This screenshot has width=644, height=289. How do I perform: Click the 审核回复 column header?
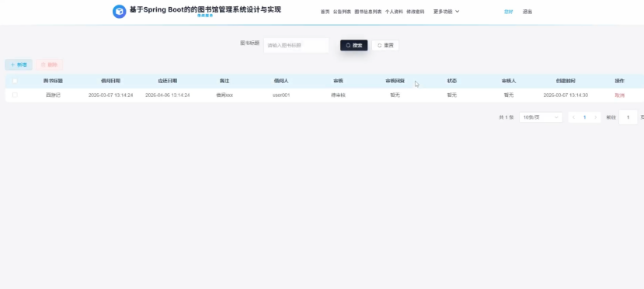point(395,81)
